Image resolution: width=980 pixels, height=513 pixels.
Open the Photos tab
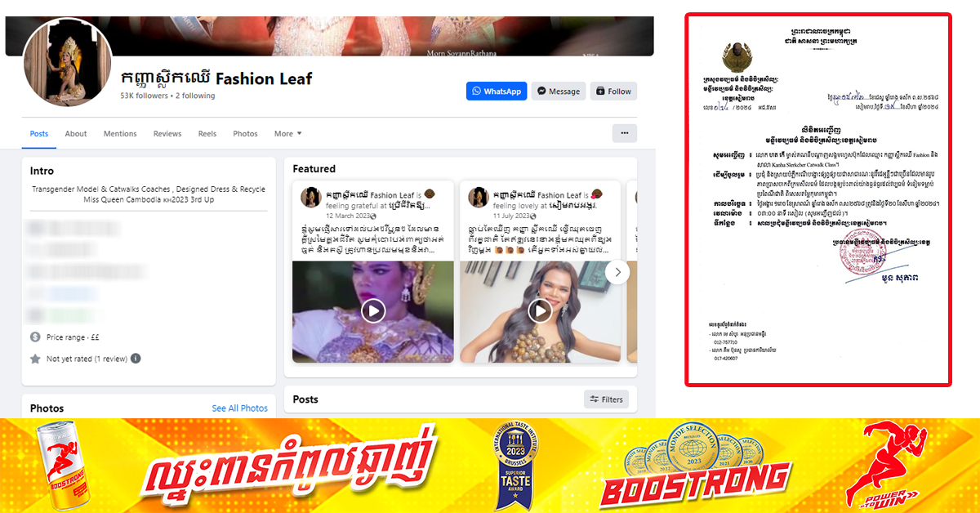click(245, 134)
